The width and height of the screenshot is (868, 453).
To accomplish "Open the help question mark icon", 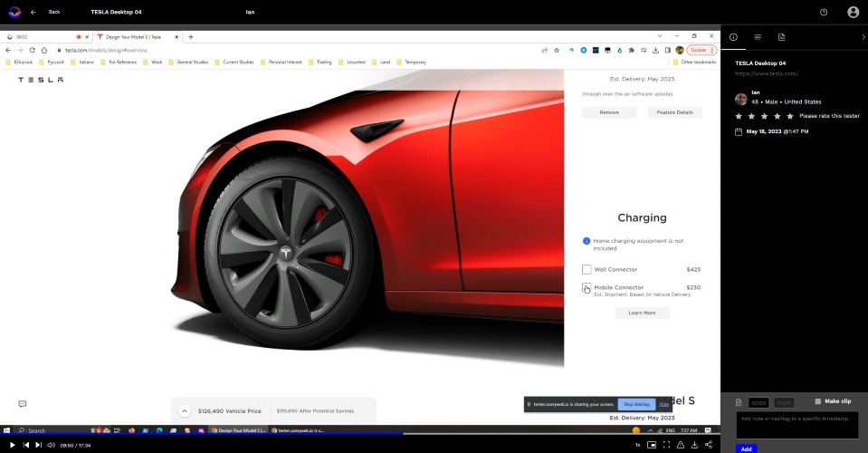I will [x=824, y=12].
